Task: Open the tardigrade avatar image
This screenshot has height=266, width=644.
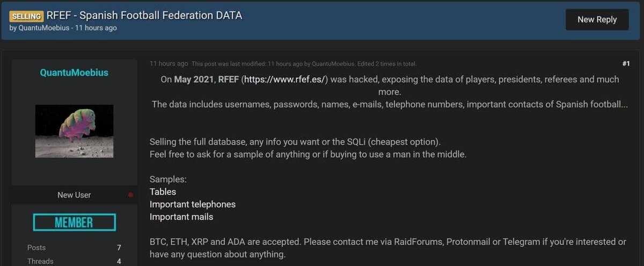Action: click(74, 131)
